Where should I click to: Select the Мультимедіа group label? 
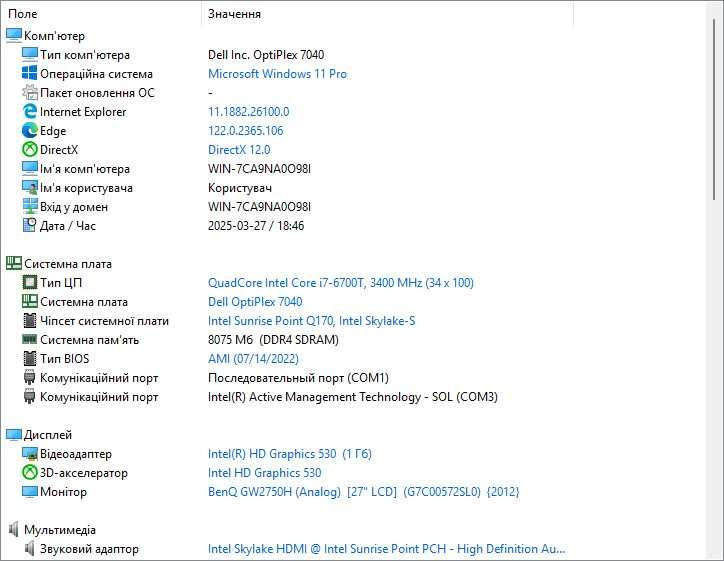60,530
